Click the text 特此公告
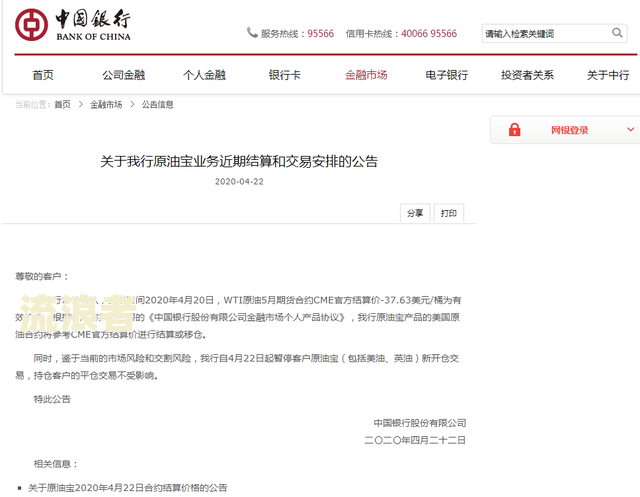The height and width of the screenshot is (497, 640). [x=52, y=399]
